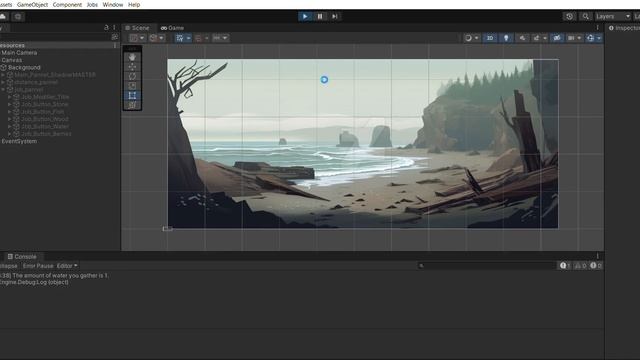Select EventSystem in Hierarchy
Screen dimensions: 640x360
[x=19, y=141]
